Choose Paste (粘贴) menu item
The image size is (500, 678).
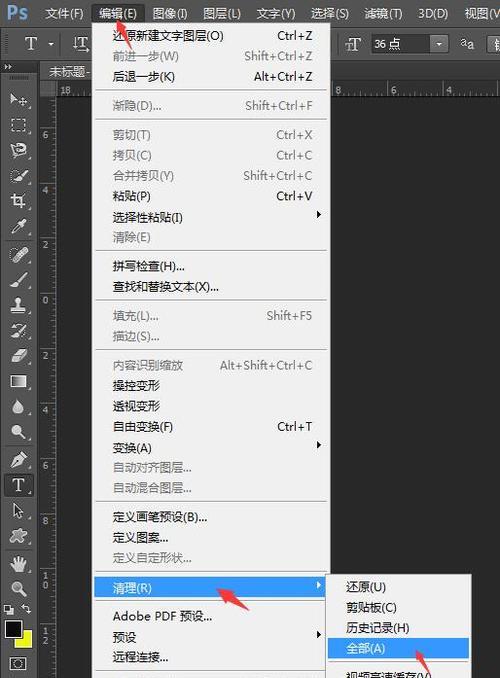click(212, 196)
